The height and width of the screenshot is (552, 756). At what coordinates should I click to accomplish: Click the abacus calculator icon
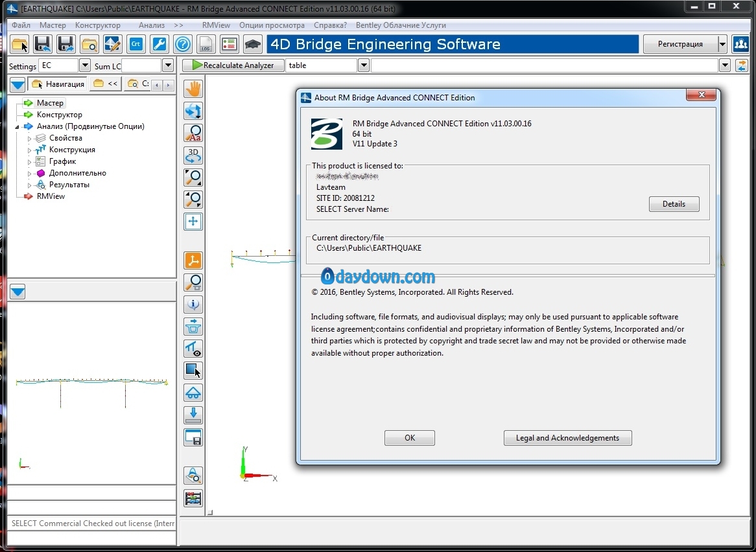tap(193, 498)
